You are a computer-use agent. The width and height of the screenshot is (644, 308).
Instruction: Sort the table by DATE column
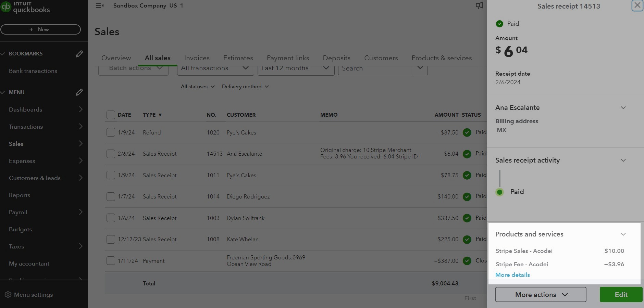click(x=124, y=115)
